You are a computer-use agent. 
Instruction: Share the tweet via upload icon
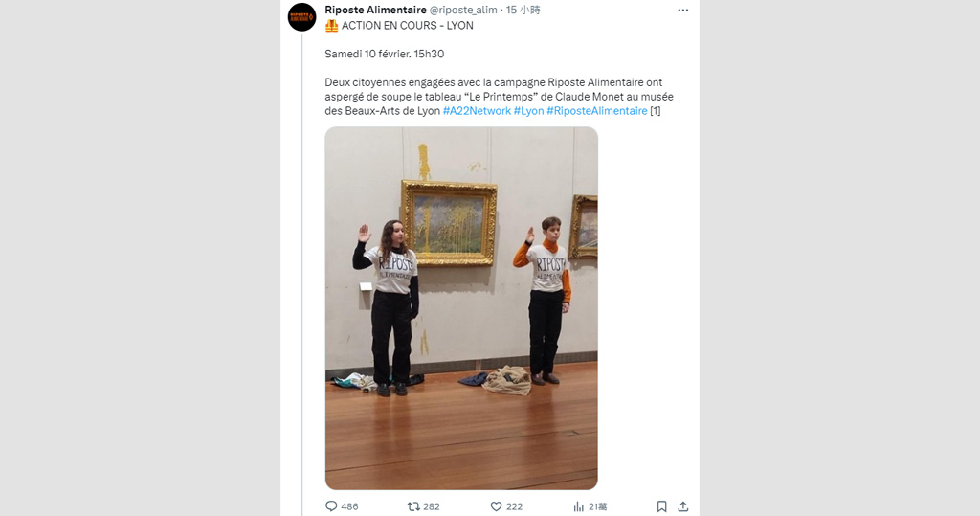683,506
